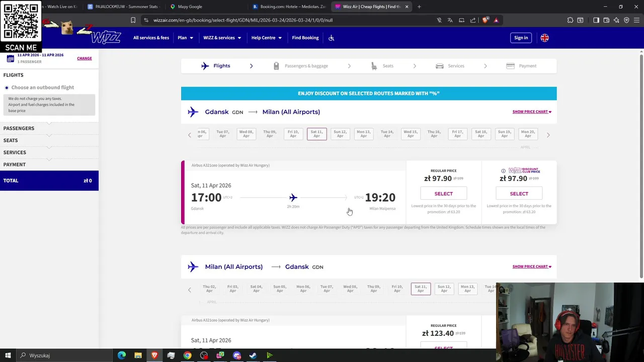Select the currently active outbound Sat 11 Apr
Image resolution: width=644 pixels, height=362 pixels.
tap(317, 134)
